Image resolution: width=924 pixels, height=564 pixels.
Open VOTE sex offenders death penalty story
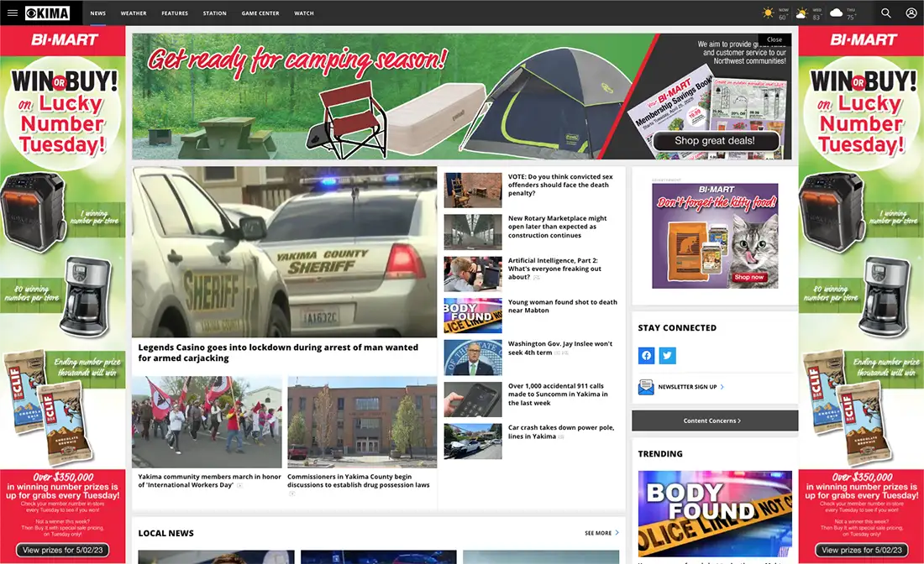point(560,185)
